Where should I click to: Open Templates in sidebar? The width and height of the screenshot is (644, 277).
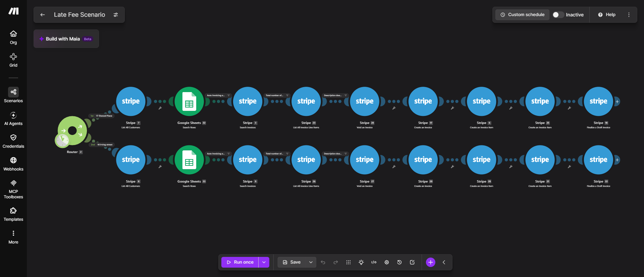click(x=13, y=214)
